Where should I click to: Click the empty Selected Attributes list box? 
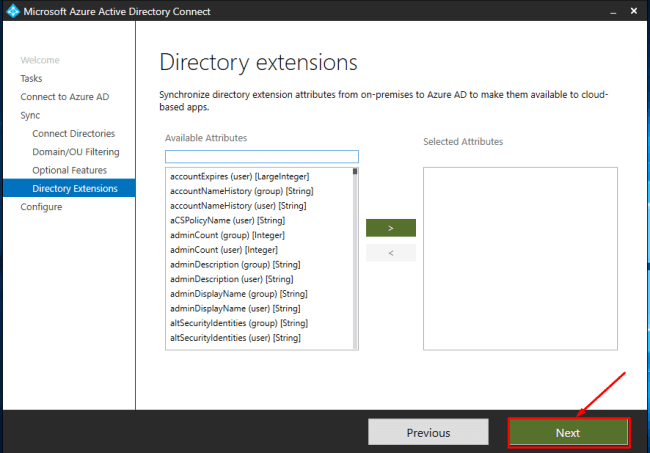(x=520, y=259)
